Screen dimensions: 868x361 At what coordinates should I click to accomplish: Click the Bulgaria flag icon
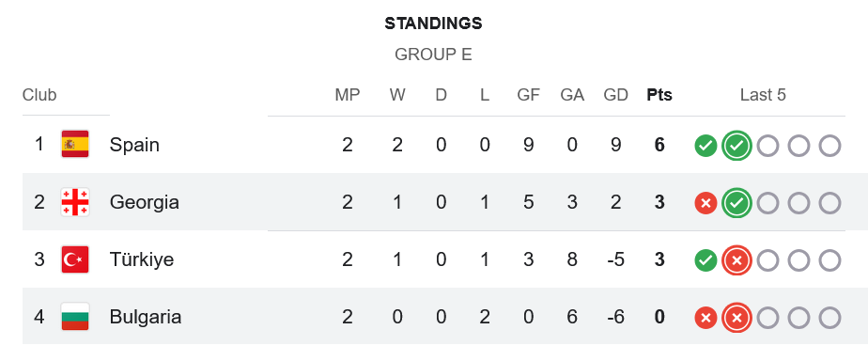coord(75,317)
